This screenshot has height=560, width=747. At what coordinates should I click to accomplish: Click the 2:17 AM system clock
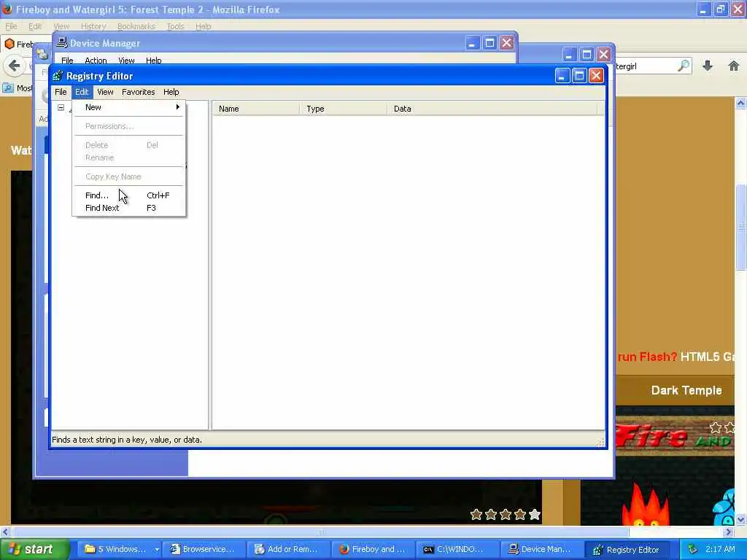[x=720, y=549]
